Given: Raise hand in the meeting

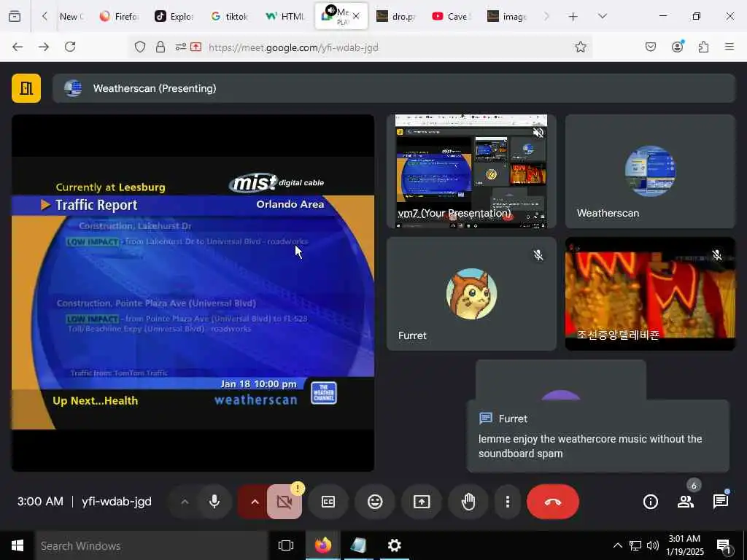Looking at the screenshot, I should coord(468,502).
